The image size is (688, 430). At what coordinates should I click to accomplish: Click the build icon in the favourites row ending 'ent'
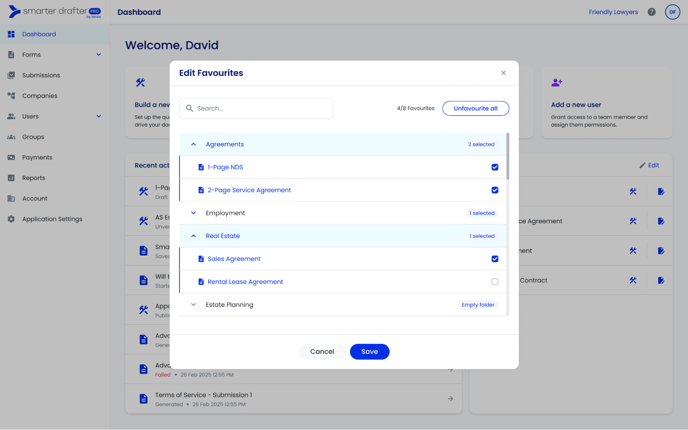point(633,251)
